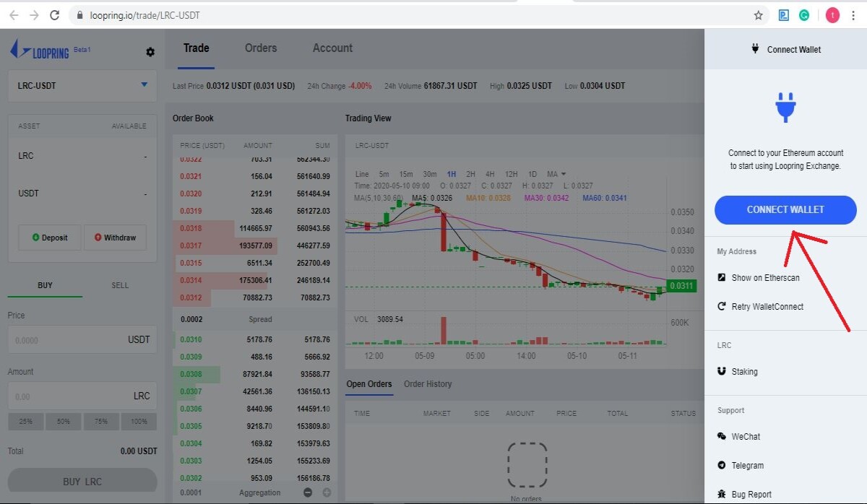Screen dimensions: 867x504
Task: Click the 0.0318 sell order price
Action: (x=191, y=228)
